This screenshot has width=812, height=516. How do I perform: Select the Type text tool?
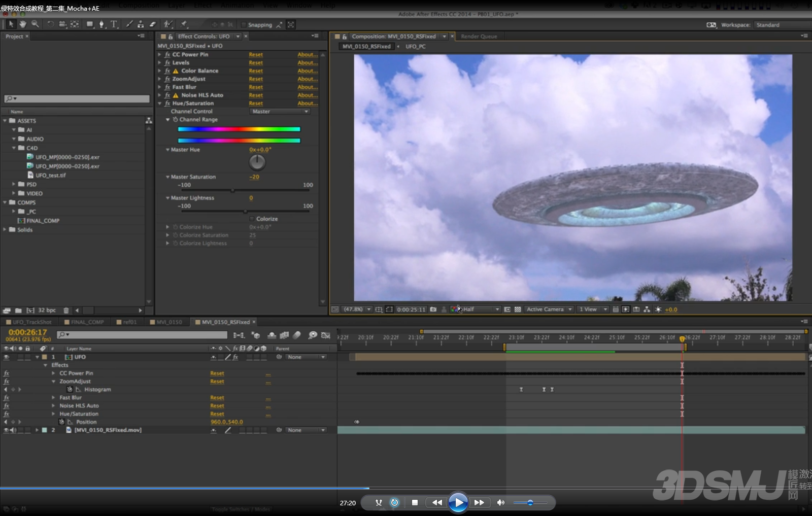(114, 24)
